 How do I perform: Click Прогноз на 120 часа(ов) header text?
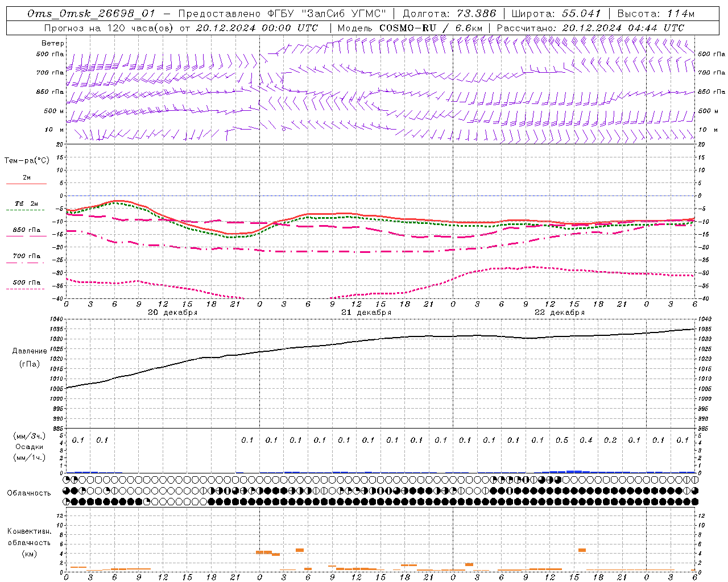tap(110, 28)
